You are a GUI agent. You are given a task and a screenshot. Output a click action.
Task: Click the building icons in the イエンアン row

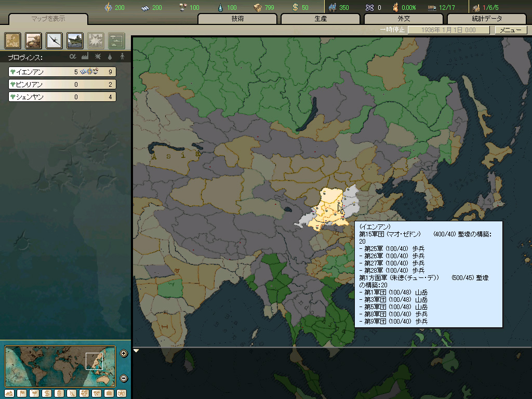[89, 72]
